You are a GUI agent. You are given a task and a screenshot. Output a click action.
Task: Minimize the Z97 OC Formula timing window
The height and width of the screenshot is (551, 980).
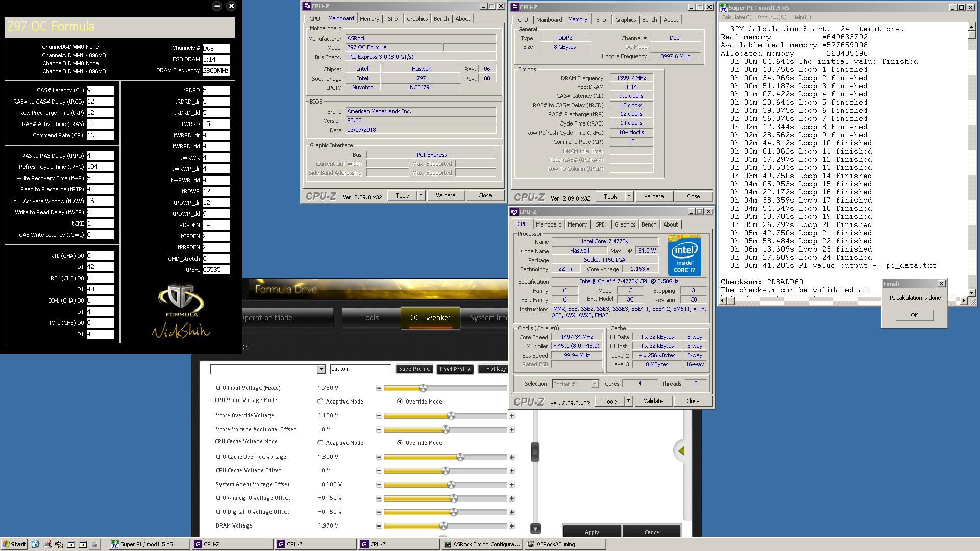click(217, 6)
